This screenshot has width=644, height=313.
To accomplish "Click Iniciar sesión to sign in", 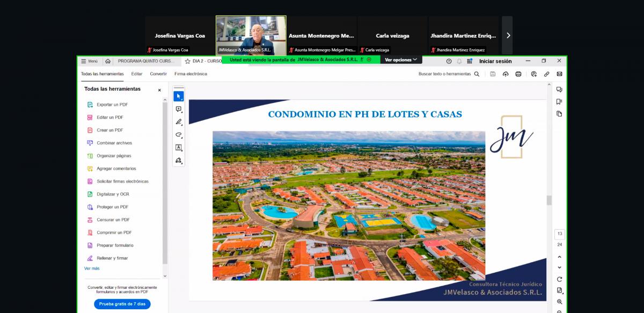I will point(495,61).
